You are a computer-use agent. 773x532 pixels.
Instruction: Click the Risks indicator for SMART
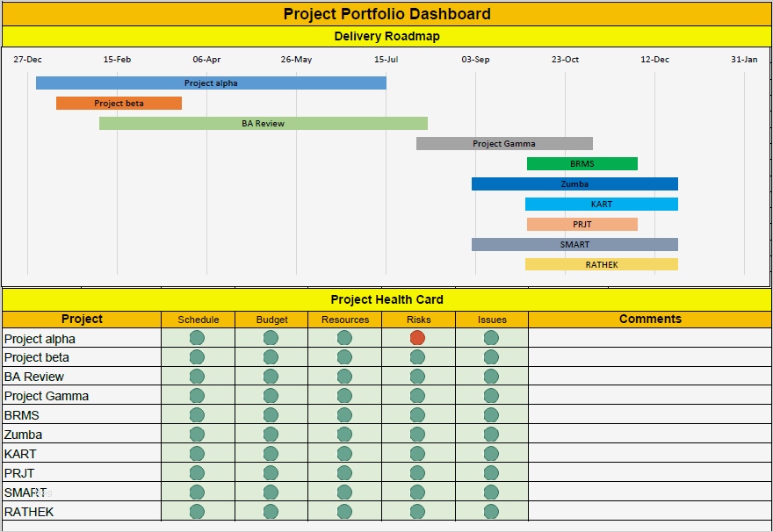point(417,492)
